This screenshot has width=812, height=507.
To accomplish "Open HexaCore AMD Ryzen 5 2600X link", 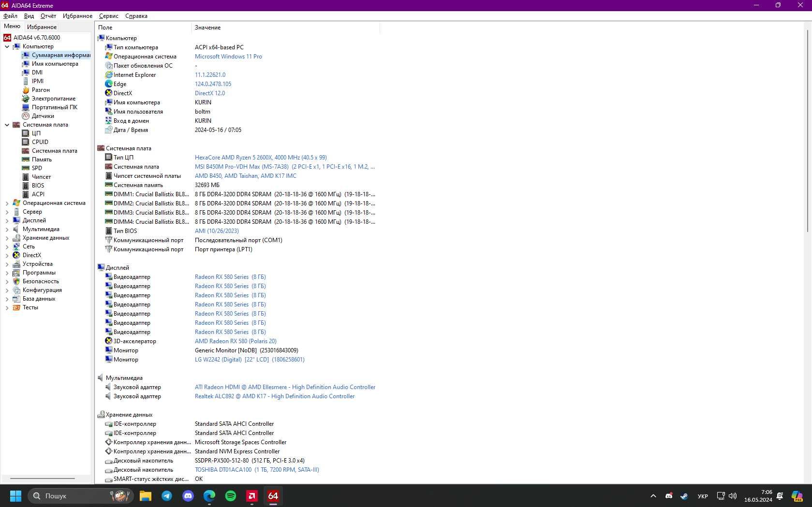I will tap(261, 158).
